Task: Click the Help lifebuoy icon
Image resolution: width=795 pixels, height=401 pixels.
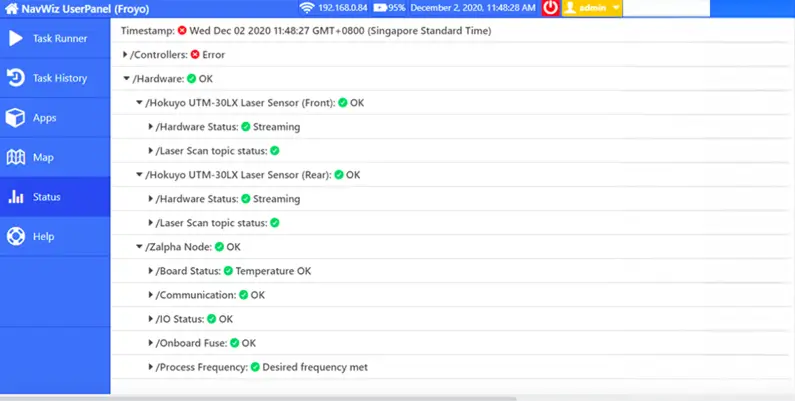Action: click(15, 237)
